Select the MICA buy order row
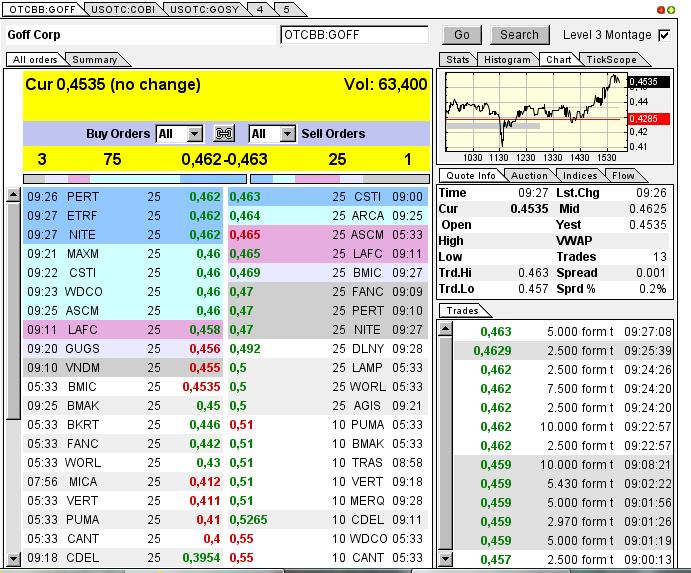This screenshot has width=691, height=573. coord(123,482)
